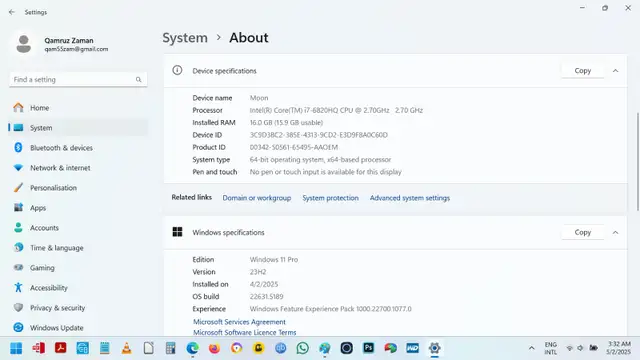Open the Domain or workgroup link
640x360 pixels.
pyautogui.click(x=257, y=198)
